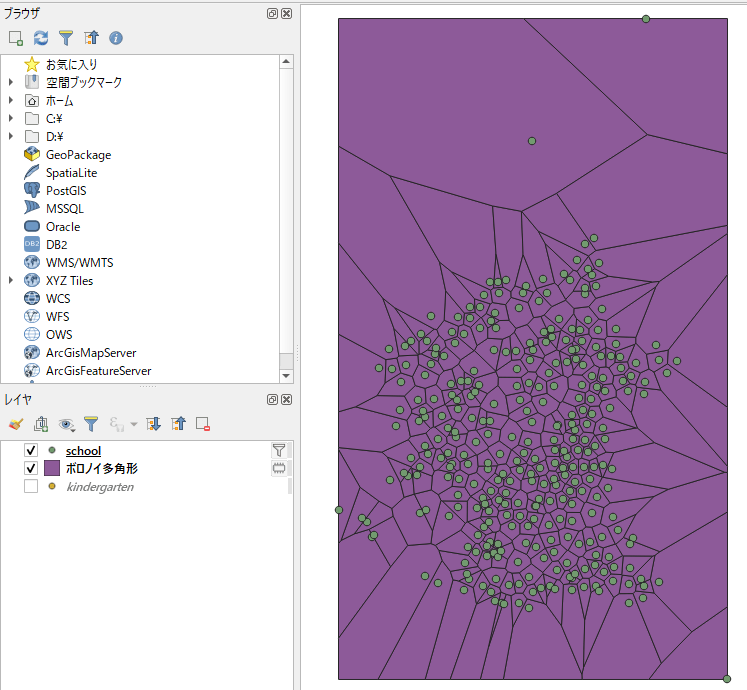Viewport: 747px width, 690px height.
Task: Collapse all items in Browser panel
Action: [91, 38]
